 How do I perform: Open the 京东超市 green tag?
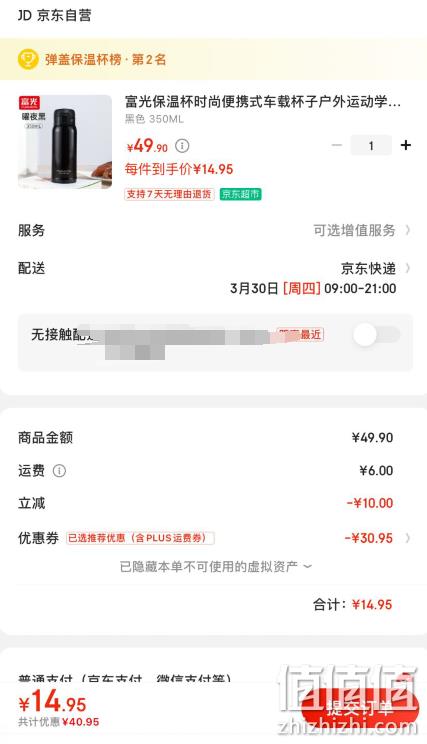click(241, 194)
